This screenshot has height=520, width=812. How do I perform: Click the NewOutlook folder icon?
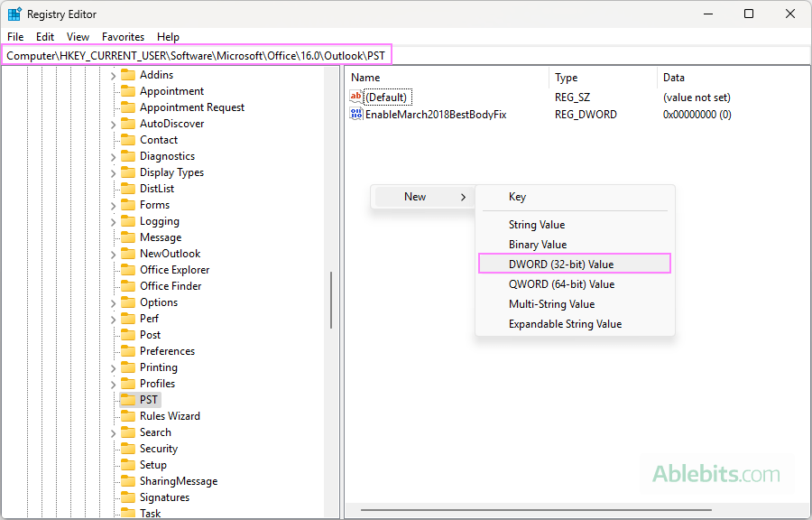128,254
